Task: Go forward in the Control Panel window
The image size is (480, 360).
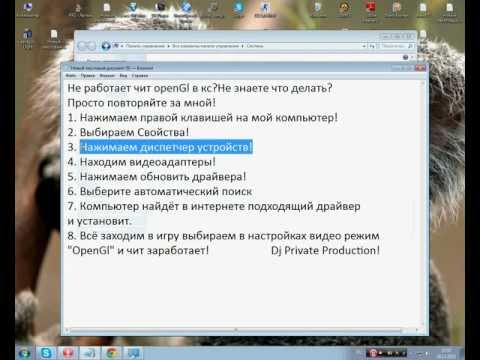Action: click(x=91, y=46)
